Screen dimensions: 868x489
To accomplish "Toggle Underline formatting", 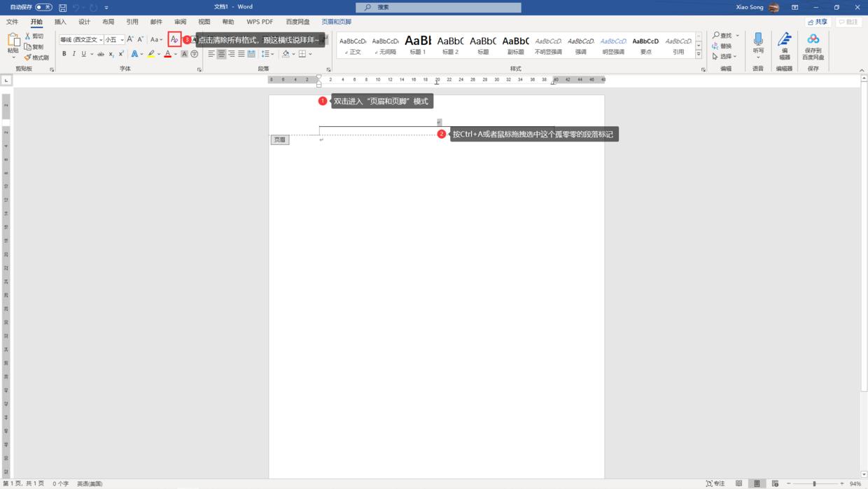I will pos(83,54).
